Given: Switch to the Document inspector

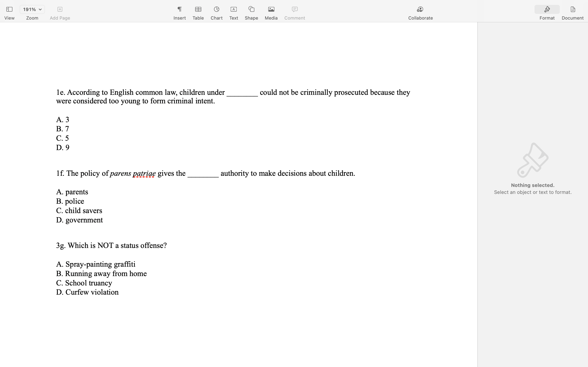Looking at the screenshot, I should (572, 9).
